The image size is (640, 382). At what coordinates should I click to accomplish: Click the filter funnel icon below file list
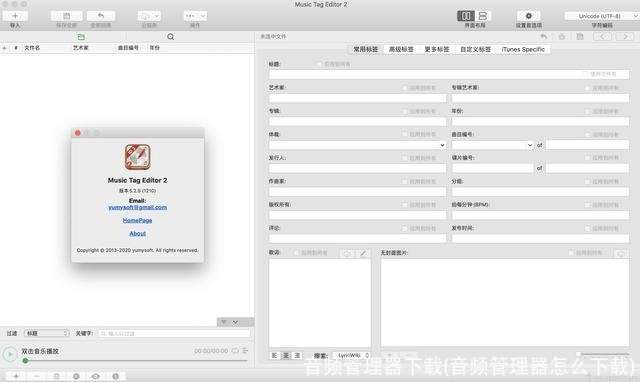pyautogui.click(x=224, y=322)
